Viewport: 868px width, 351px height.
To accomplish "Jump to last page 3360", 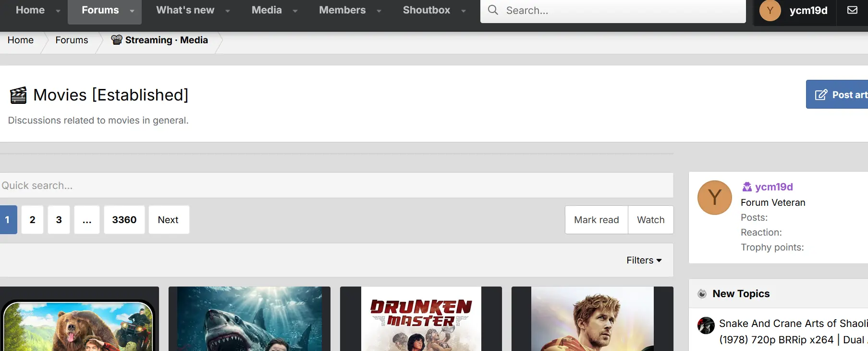I will (x=124, y=220).
